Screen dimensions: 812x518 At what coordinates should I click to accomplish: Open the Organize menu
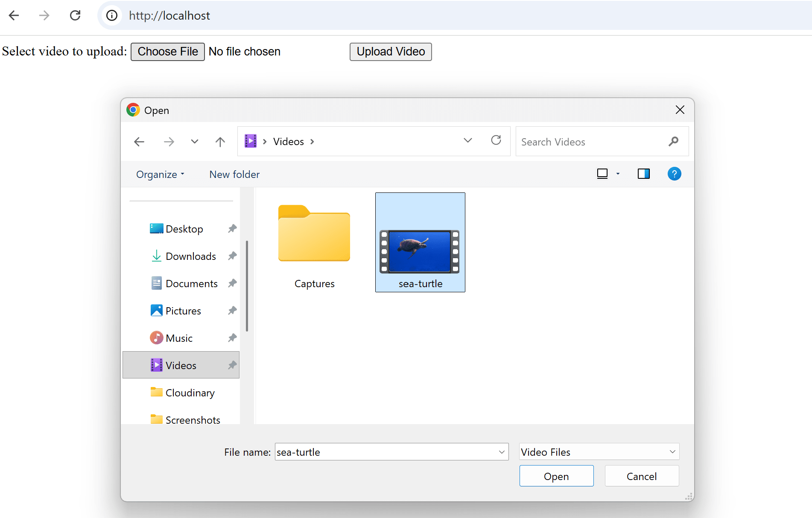[x=160, y=175]
